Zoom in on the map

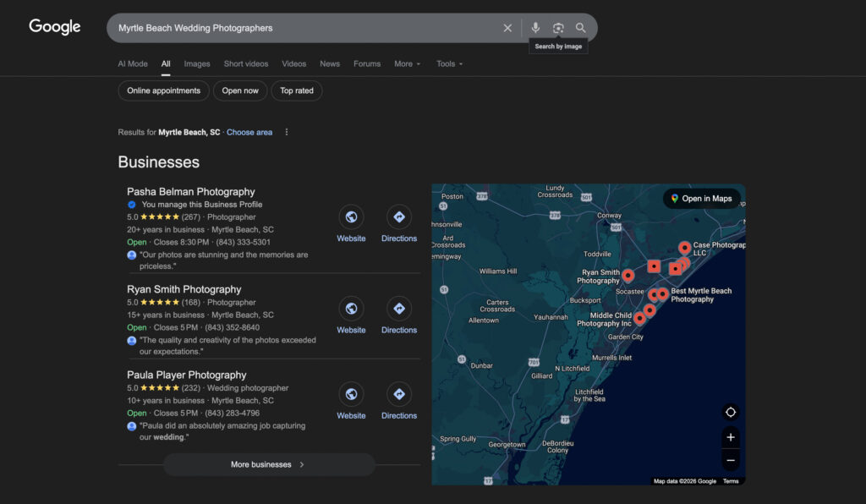point(731,437)
